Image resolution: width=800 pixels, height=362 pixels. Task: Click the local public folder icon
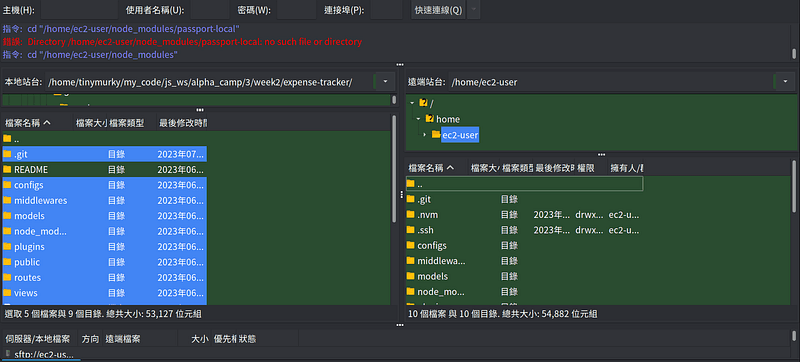point(7,262)
